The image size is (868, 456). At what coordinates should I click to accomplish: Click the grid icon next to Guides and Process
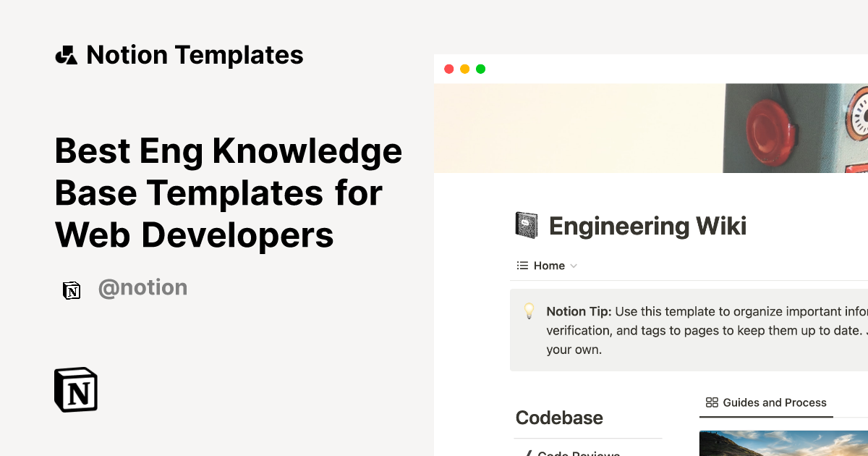click(x=712, y=402)
